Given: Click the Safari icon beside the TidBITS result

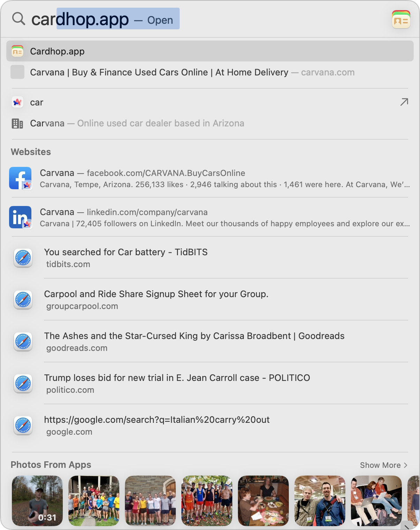Looking at the screenshot, I should click(x=23, y=258).
